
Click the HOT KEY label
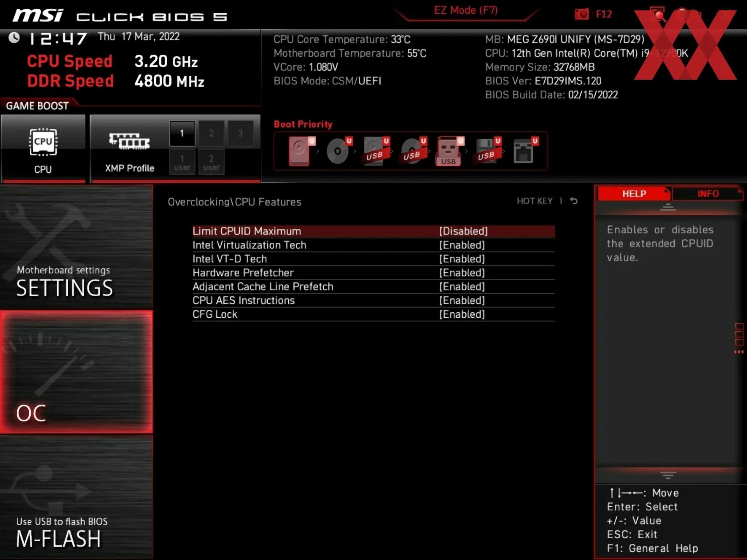(x=534, y=201)
